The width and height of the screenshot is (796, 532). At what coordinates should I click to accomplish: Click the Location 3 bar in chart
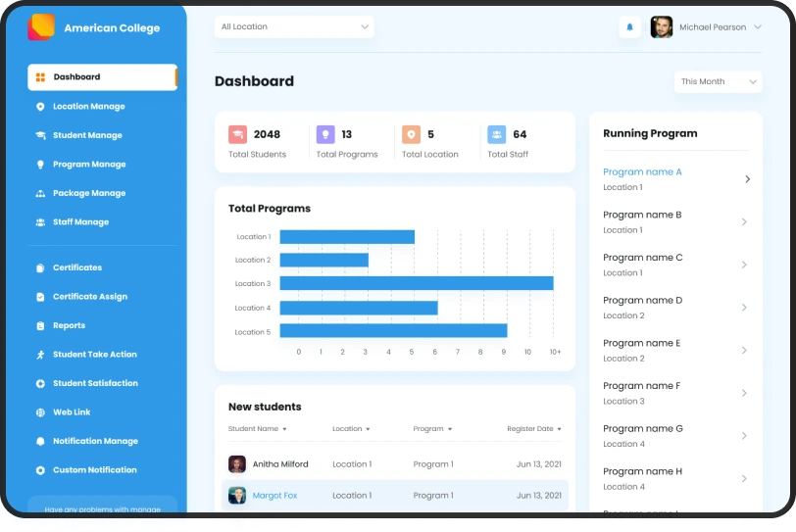click(416, 283)
